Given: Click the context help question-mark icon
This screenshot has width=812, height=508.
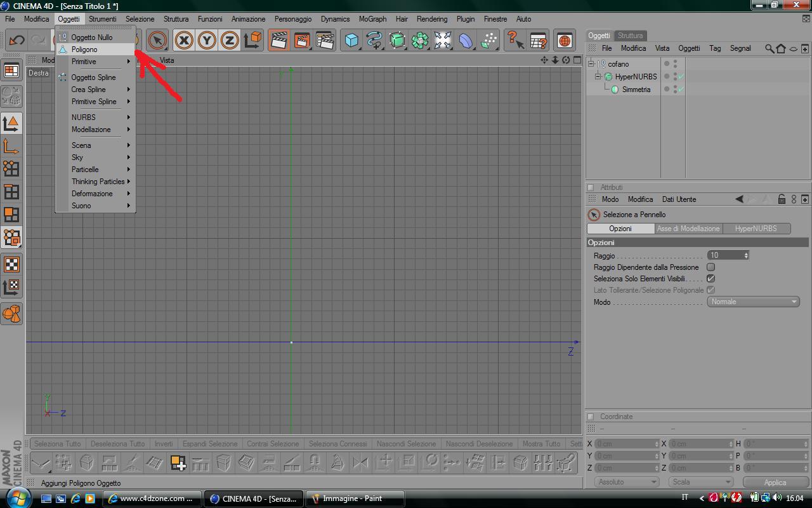Looking at the screenshot, I should pos(516,41).
